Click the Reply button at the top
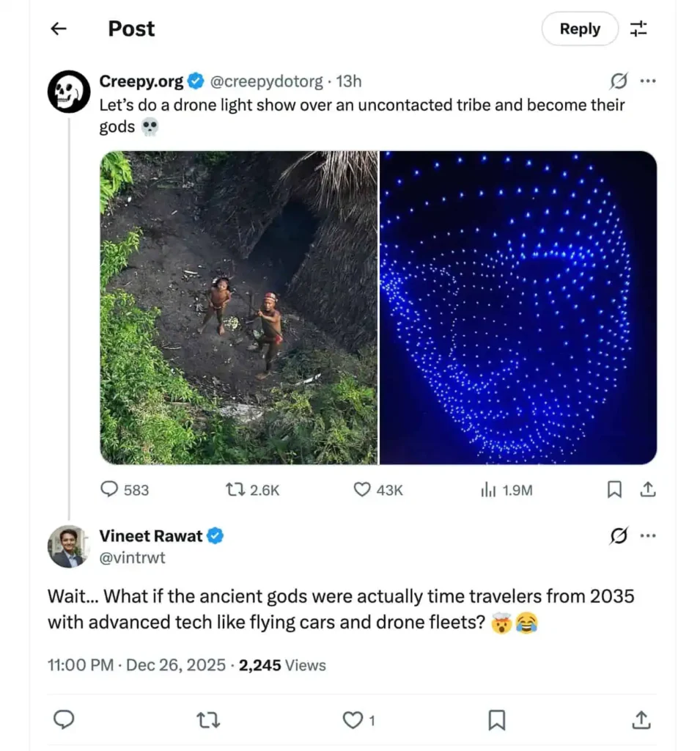The height and width of the screenshot is (751, 700). pyautogui.click(x=579, y=29)
